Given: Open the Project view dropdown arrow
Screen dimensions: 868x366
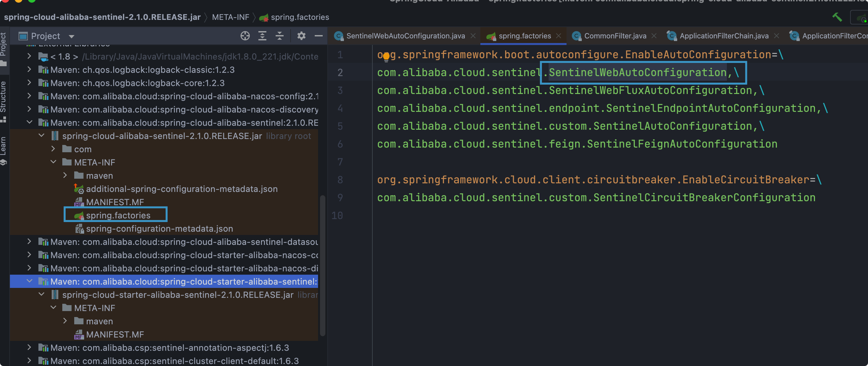Looking at the screenshot, I should (72, 36).
